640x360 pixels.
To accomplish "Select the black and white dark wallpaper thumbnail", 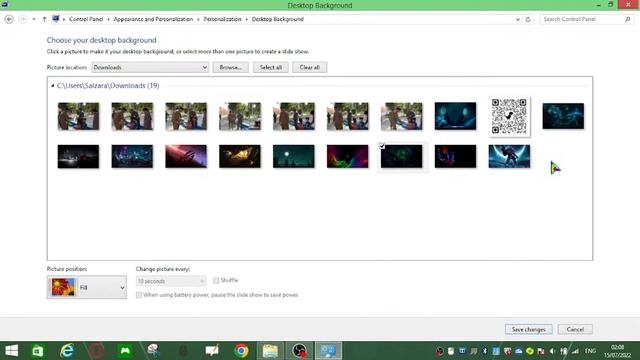I will point(78,156).
